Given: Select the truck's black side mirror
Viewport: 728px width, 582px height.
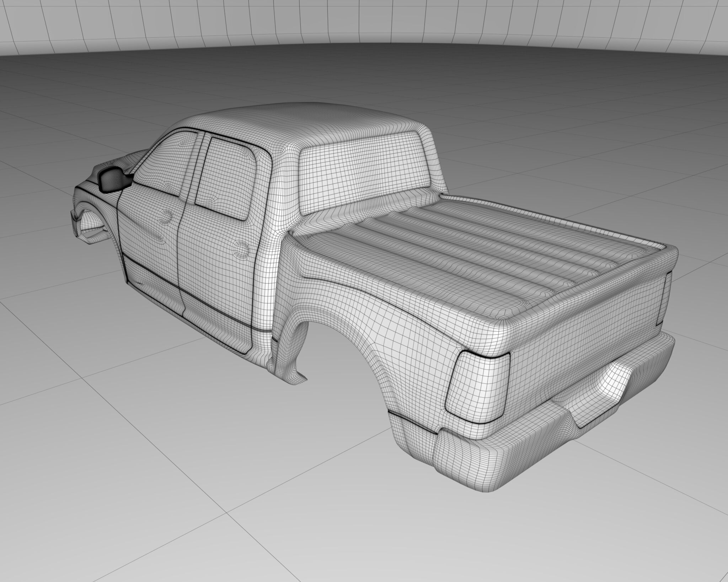Looking at the screenshot, I should [x=114, y=179].
